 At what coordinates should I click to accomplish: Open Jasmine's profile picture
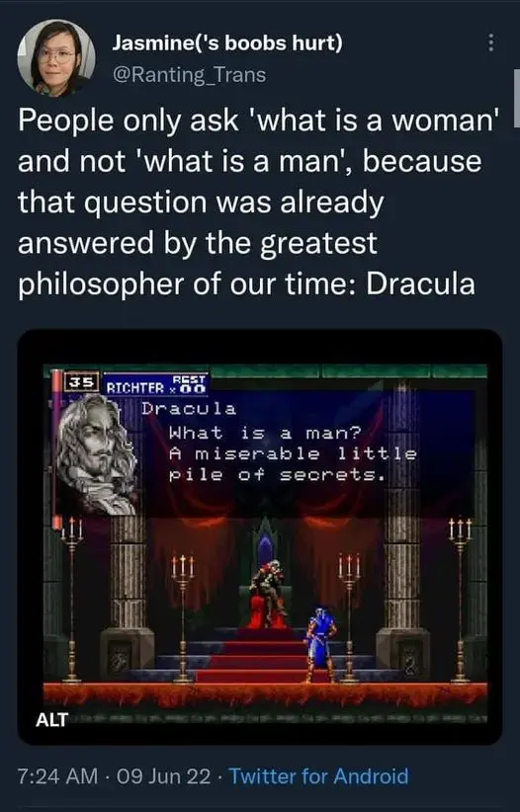56,57
